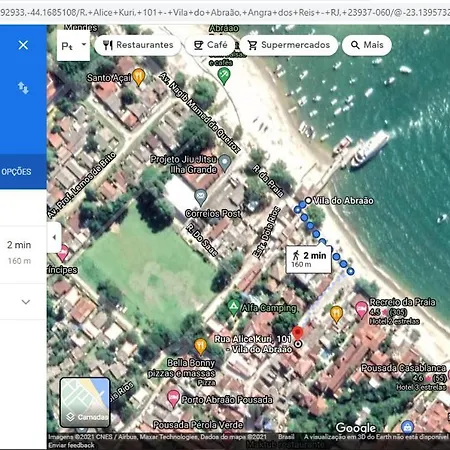Viewport: 450px width, 450px height.
Task: Select the green restaurant pin near the beach
Action: (224, 76)
